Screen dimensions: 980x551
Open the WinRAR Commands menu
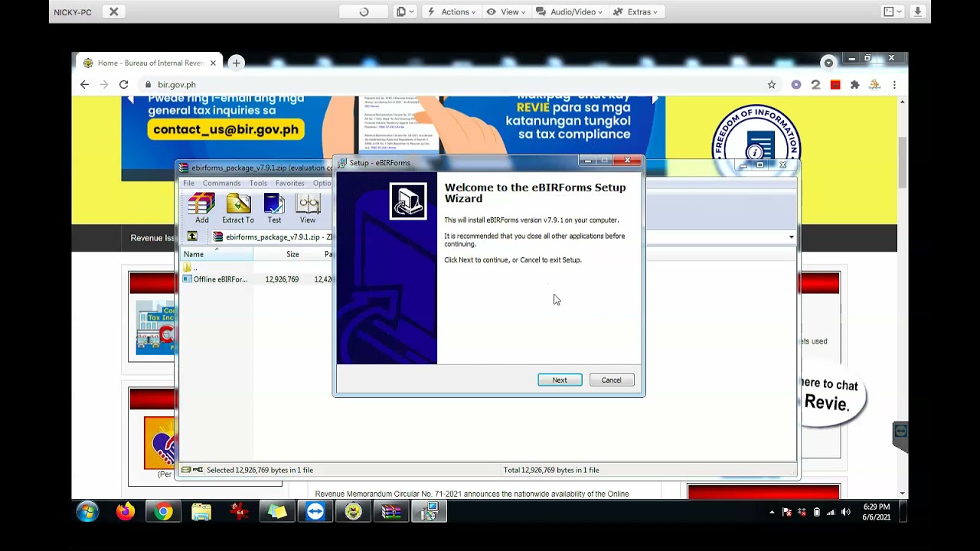(221, 183)
